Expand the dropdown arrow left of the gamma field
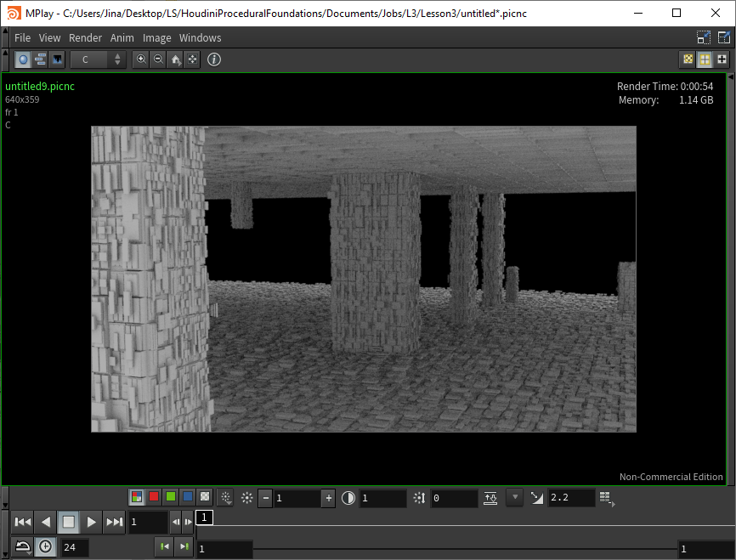This screenshot has width=736, height=560. pyautogui.click(x=514, y=498)
